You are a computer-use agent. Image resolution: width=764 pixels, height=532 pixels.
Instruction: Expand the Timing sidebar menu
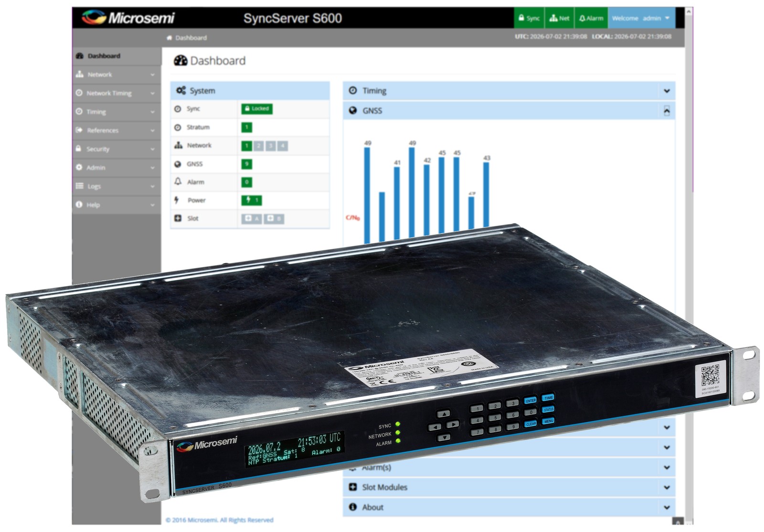[x=117, y=112]
